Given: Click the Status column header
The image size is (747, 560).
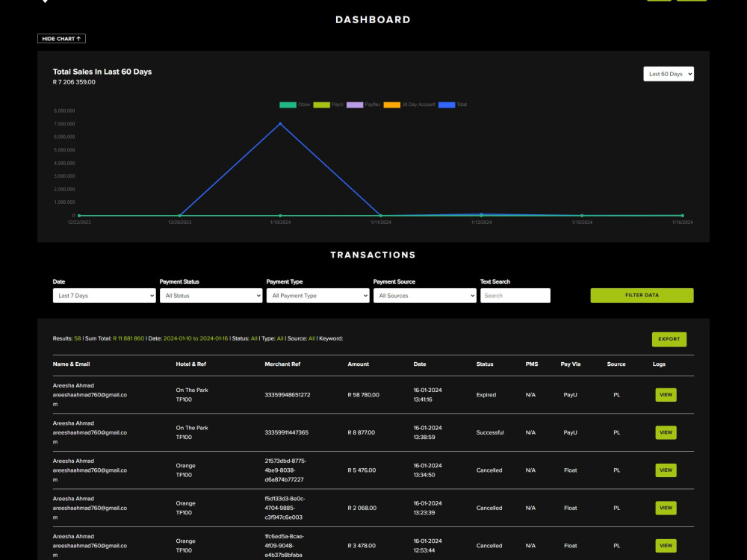Looking at the screenshot, I should [485, 364].
